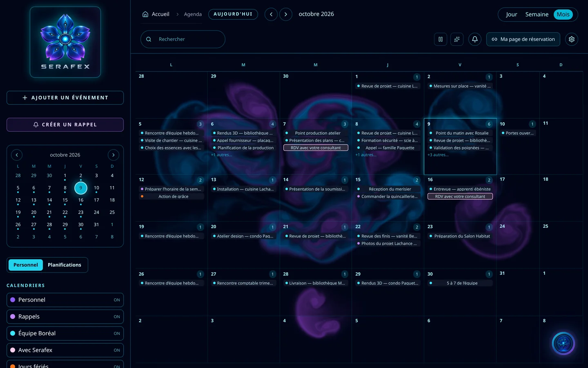
Task: Toggle the Avec Serafex calendar ON switch
Action: coord(117,350)
